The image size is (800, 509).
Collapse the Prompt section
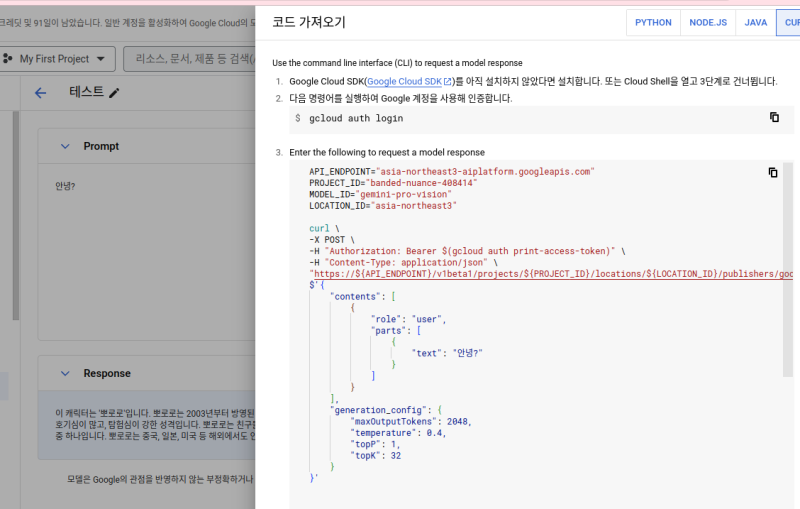[65, 146]
